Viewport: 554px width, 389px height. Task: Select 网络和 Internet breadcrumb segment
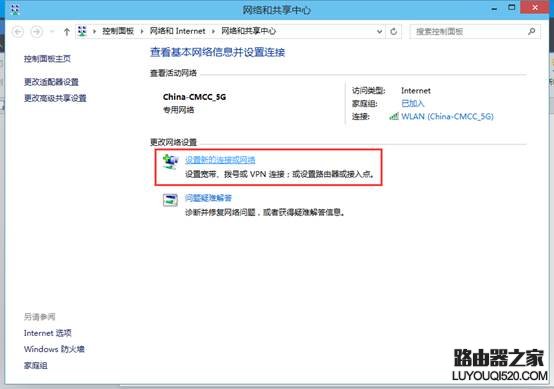pos(177,31)
